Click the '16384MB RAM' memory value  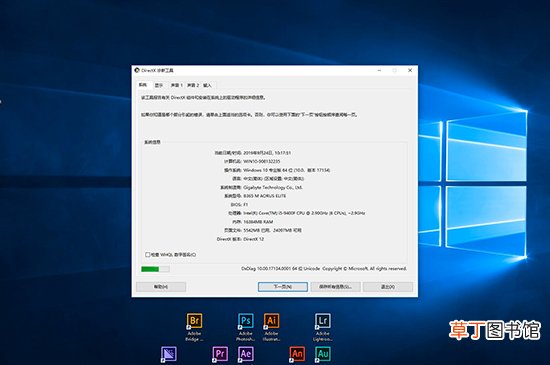coord(258,222)
